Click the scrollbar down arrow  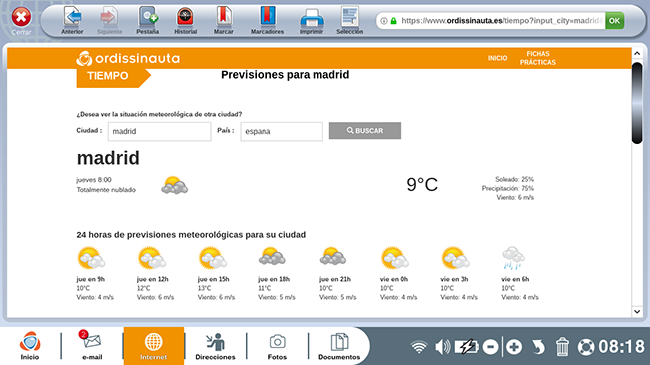637,311
